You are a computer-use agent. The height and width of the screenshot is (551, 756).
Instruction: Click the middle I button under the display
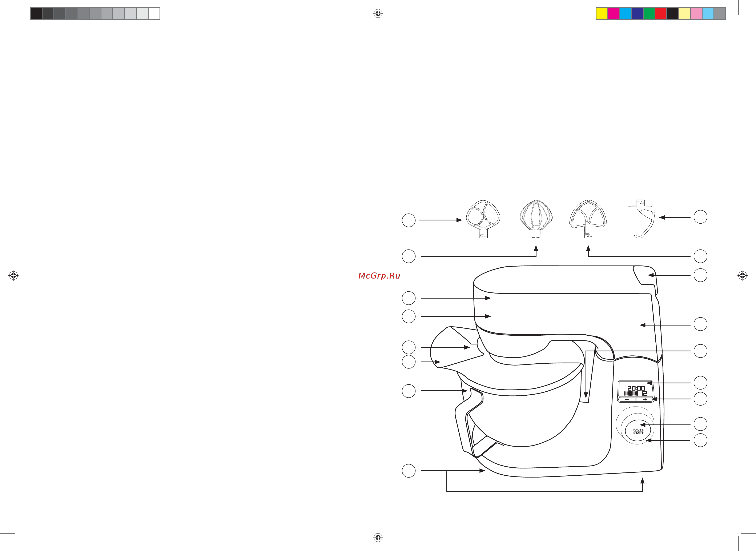[636, 399]
